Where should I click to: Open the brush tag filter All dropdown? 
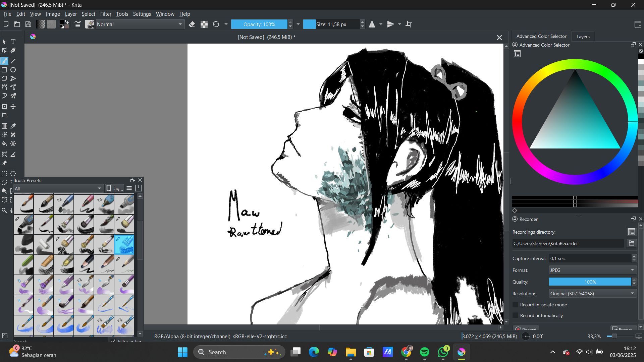point(58,188)
